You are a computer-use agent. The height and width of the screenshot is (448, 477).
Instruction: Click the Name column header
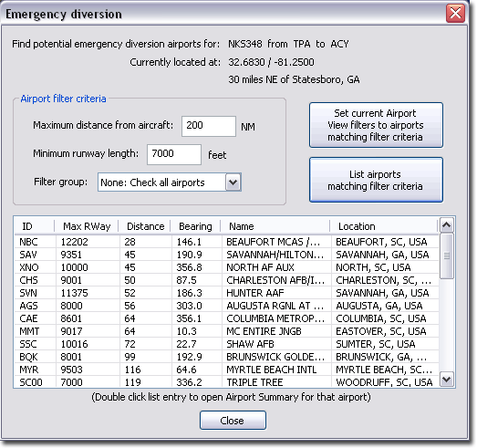point(275,226)
